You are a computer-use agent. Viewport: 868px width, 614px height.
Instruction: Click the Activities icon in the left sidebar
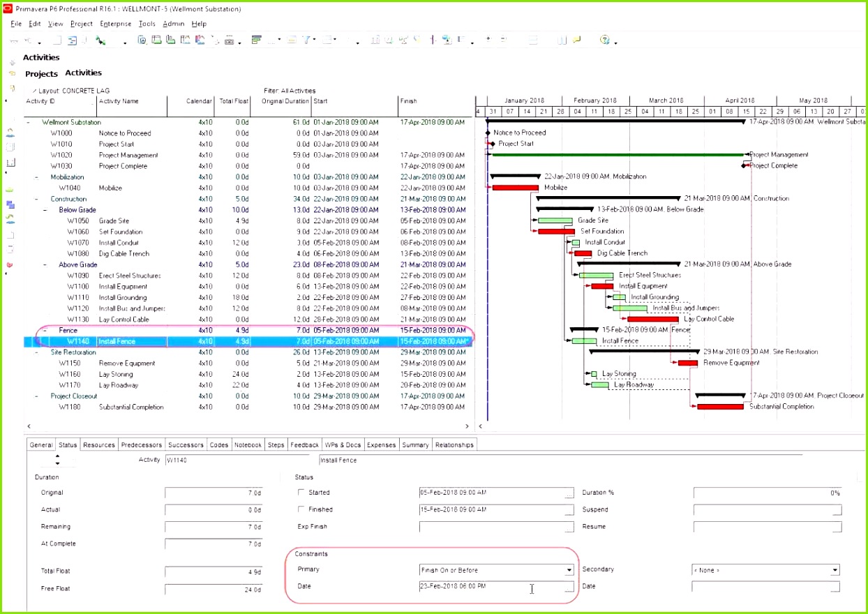point(9,162)
